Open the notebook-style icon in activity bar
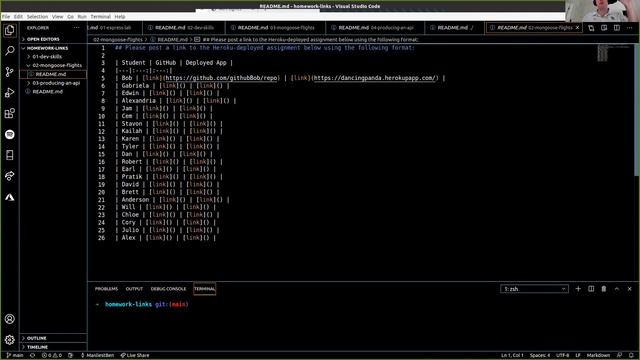 [10, 155]
